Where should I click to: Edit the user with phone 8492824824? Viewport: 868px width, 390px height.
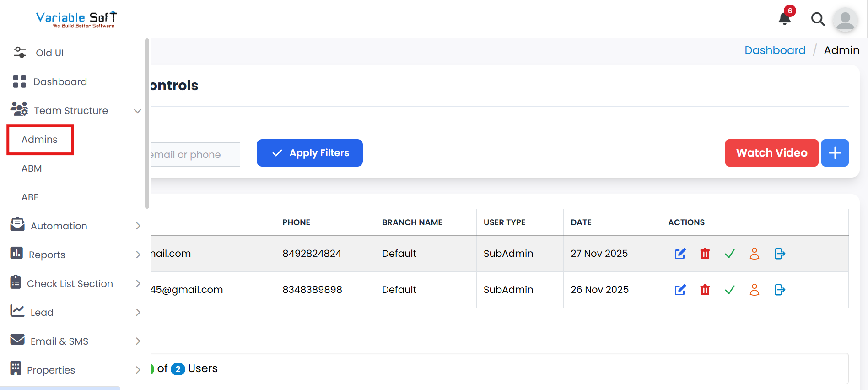click(x=680, y=254)
